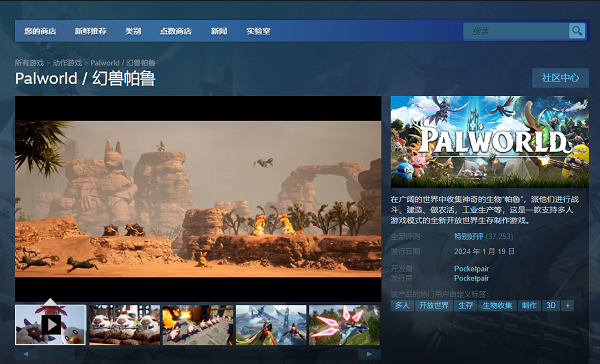Select the 多人 tag
The width and height of the screenshot is (600, 364).
tap(402, 305)
